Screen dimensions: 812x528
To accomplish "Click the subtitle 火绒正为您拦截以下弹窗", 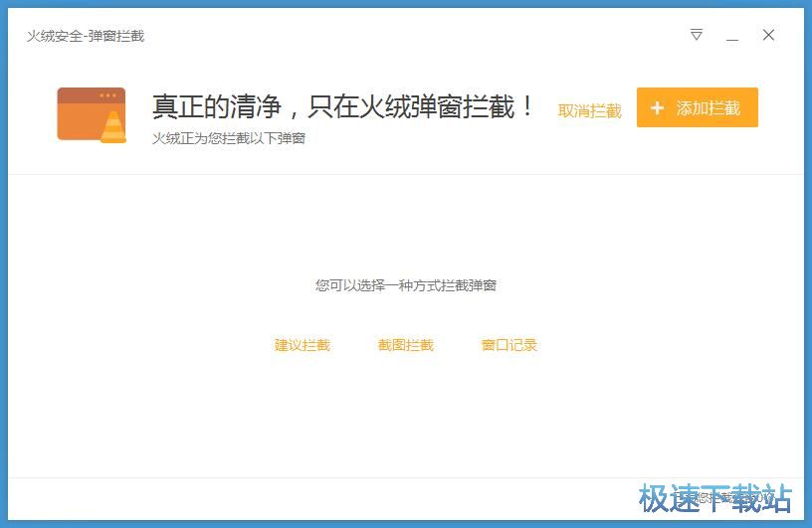I will [x=229, y=138].
